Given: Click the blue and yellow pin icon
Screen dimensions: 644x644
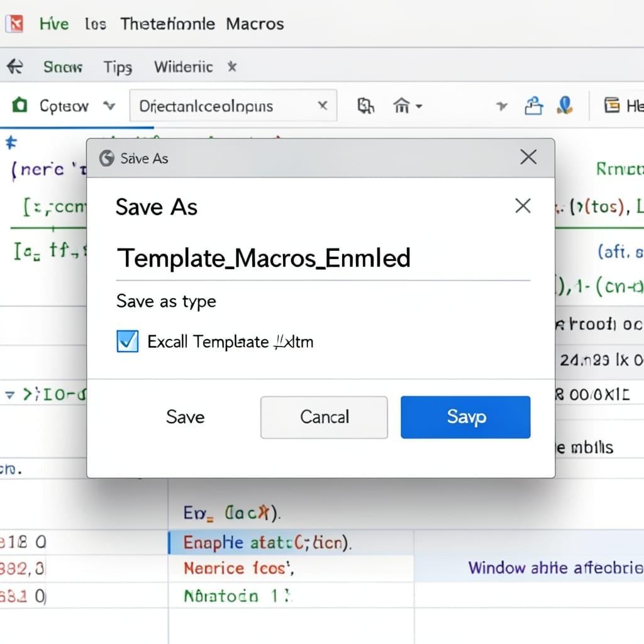Looking at the screenshot, I should coord(565,105).
